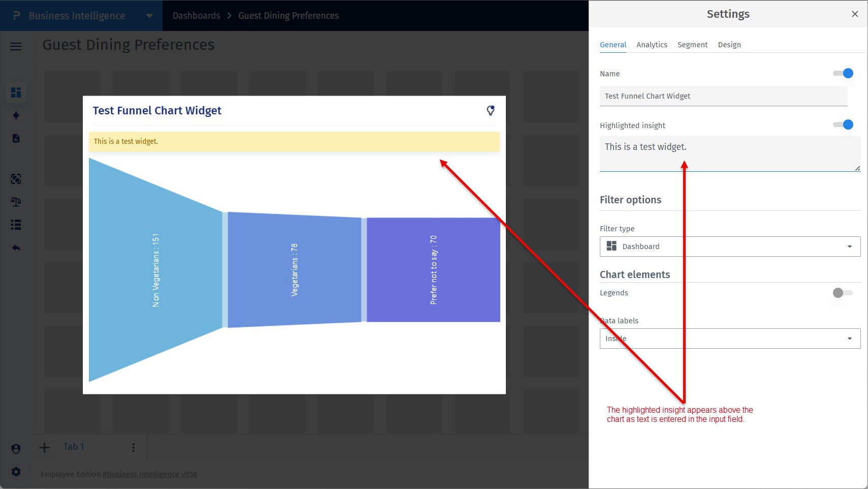This screenshot has width=868, height=489.
Task: Switch to the Segment settings tab
Action: [692, 45]
